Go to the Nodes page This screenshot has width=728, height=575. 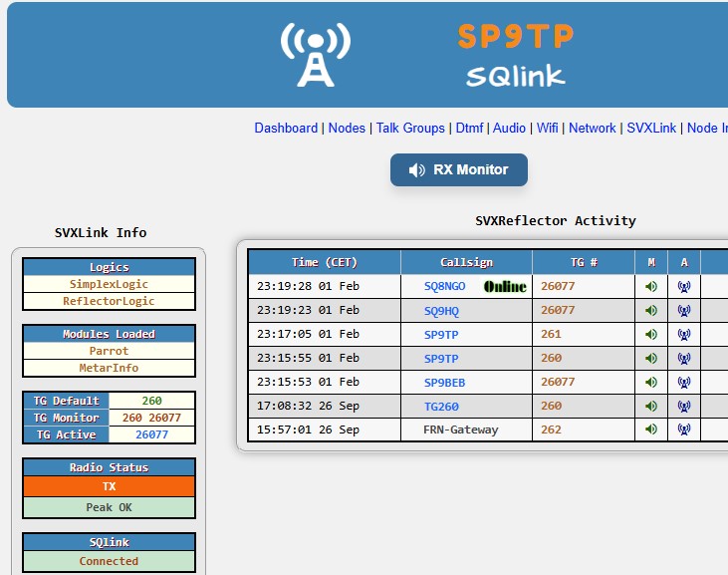click(347, 128)
